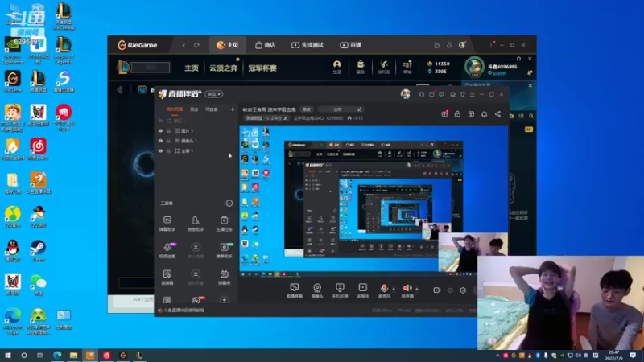The width and height of the screenshot is (644, 362).
Task: Open Microsoft Edge desktop shortcut
Action: click(13, 321)
